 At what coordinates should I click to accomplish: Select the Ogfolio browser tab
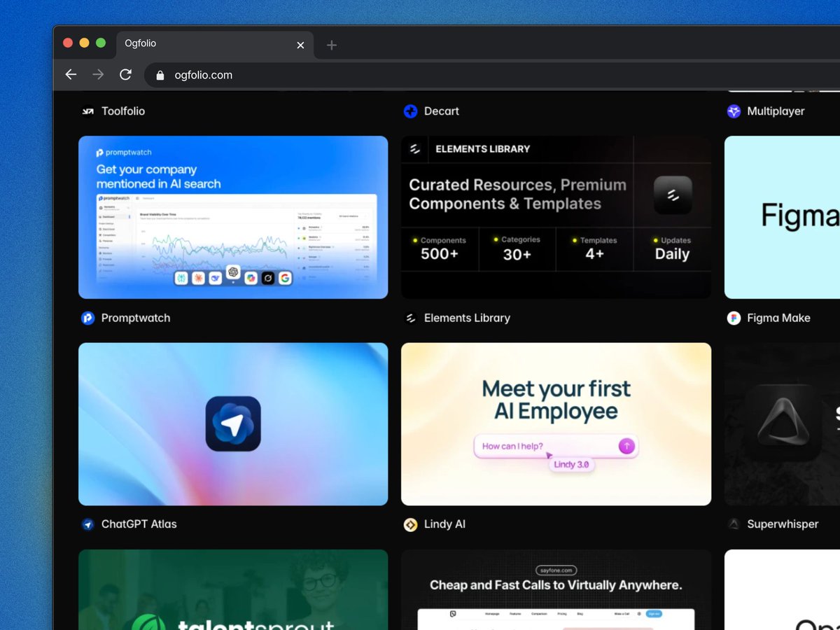215,44
